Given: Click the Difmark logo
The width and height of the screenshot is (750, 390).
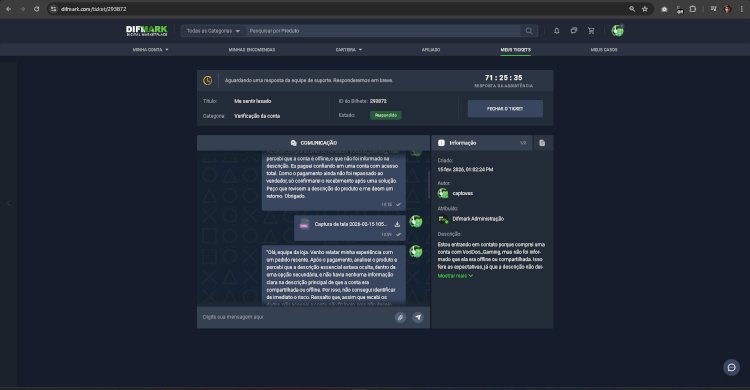Looking at the screenshot, I should (146, 31).
